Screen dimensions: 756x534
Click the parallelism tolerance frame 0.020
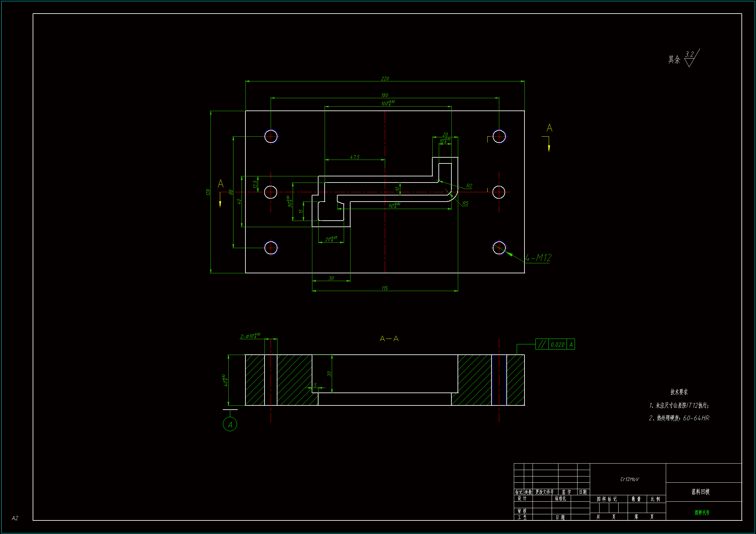pyautogui.click(x=557, y=344)
